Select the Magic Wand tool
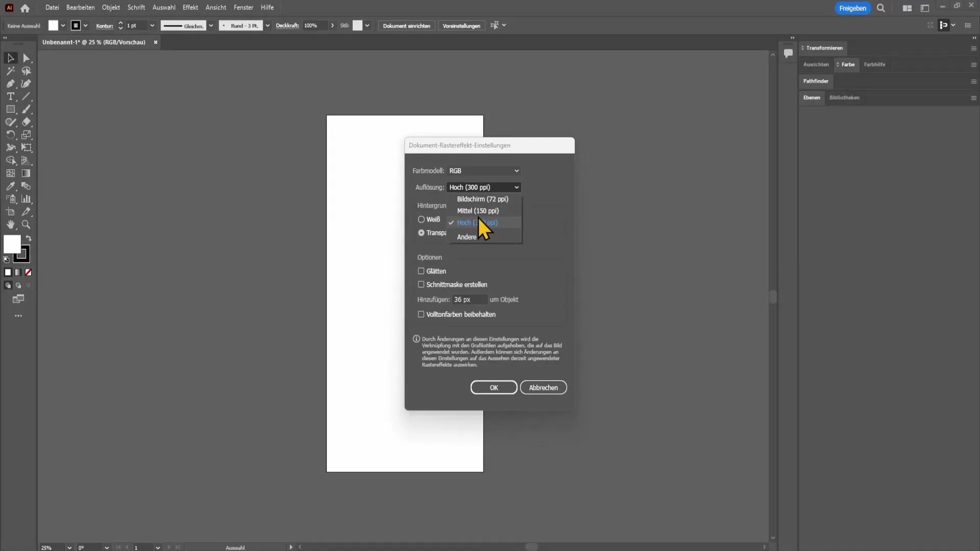The width and height of the screenshot is (980, 551). click(10, 71)
